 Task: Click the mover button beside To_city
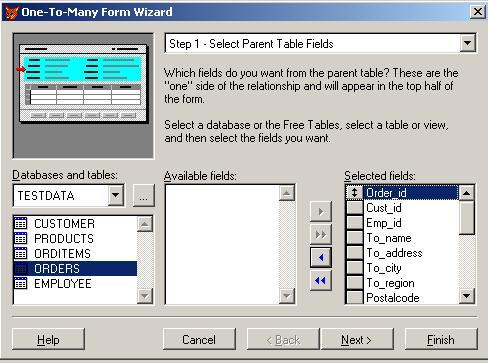pyautogui.click(x=355, y=268)
